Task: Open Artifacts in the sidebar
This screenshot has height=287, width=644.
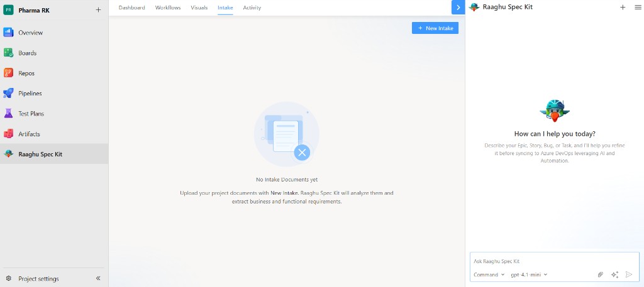Action: pyautogui.click(x=54, y=134)
